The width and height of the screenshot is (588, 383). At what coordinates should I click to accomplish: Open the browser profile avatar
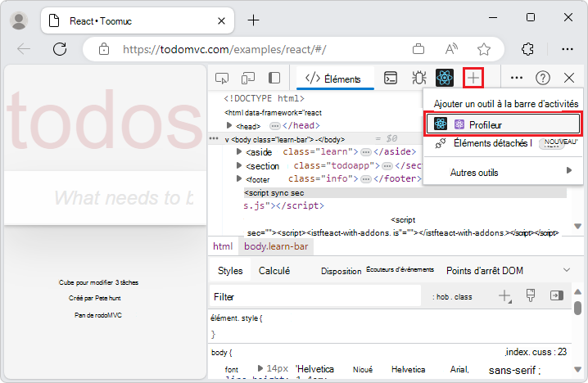tap(19, 20)
